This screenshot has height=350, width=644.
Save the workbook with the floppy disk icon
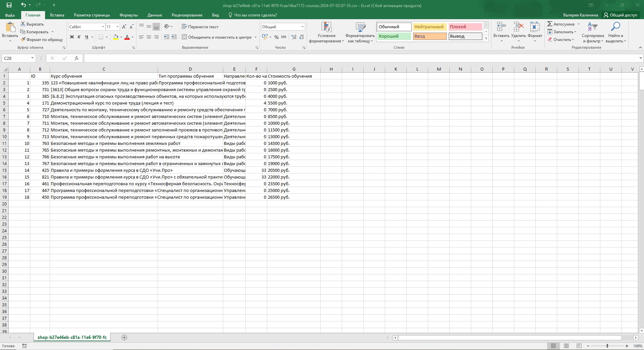tap(9, 5)
